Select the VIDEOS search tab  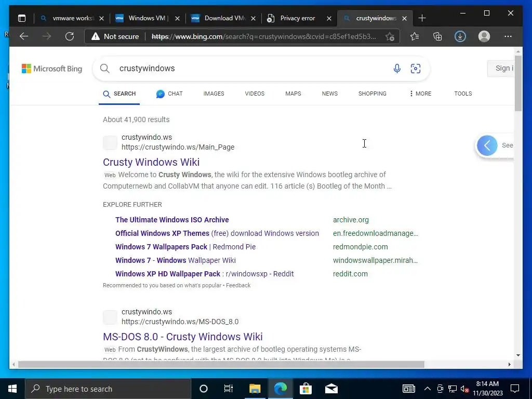[255, 94]
